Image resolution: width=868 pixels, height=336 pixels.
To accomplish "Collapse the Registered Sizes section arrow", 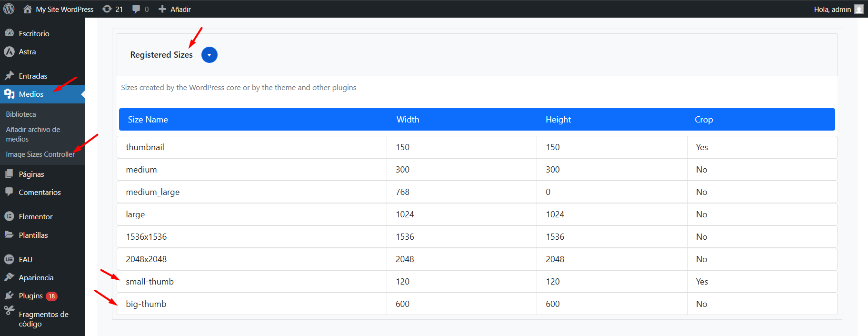I will pyautogui.click(x=210, y=55).
